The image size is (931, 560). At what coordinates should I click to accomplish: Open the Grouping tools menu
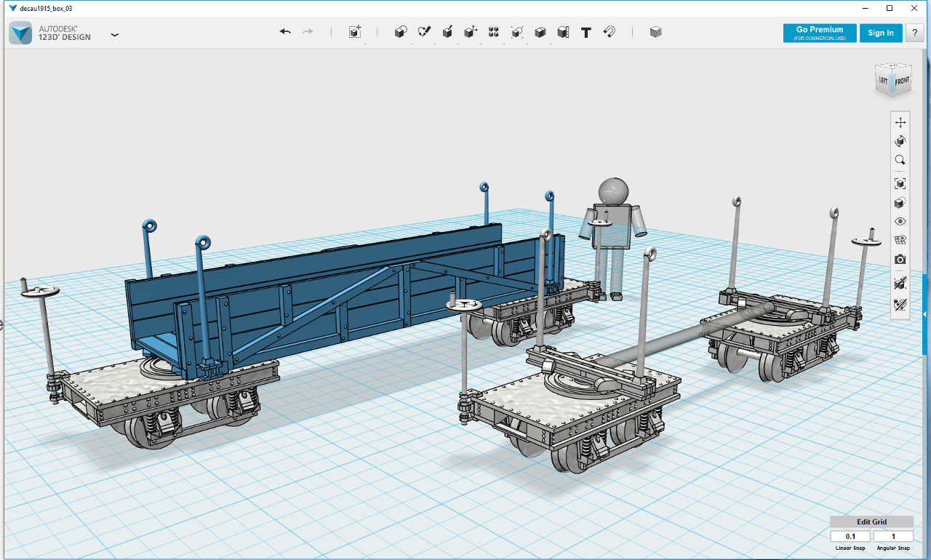click(x=517, y=32)
